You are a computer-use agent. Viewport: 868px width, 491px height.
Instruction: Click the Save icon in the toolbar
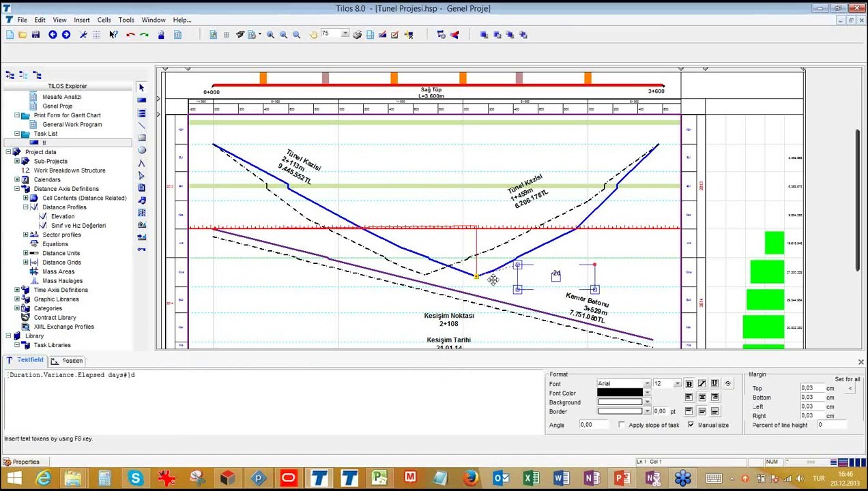pos(35,35)
